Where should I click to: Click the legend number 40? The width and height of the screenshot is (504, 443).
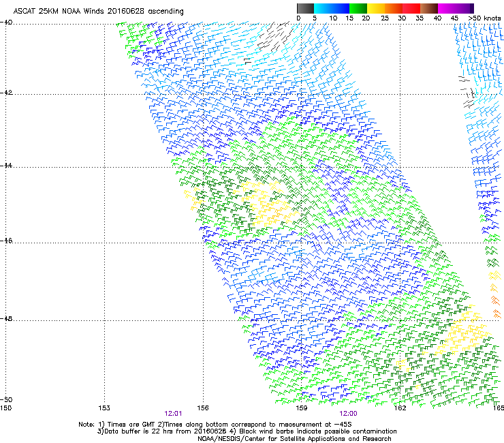pyautogui.click(x=437, y=18)
